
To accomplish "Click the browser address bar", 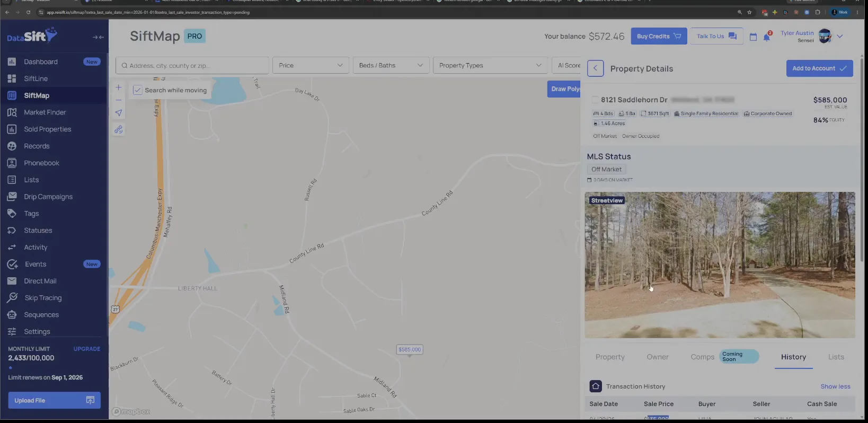I will pos(387,12).
